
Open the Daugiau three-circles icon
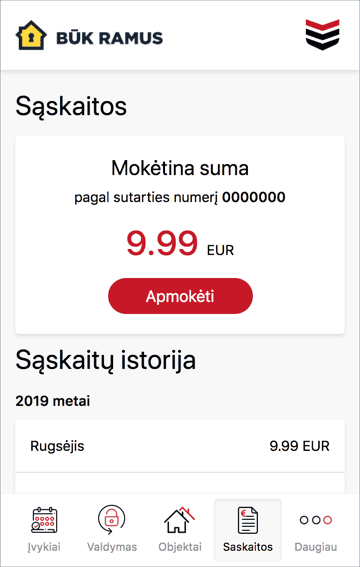coord(316,520)
